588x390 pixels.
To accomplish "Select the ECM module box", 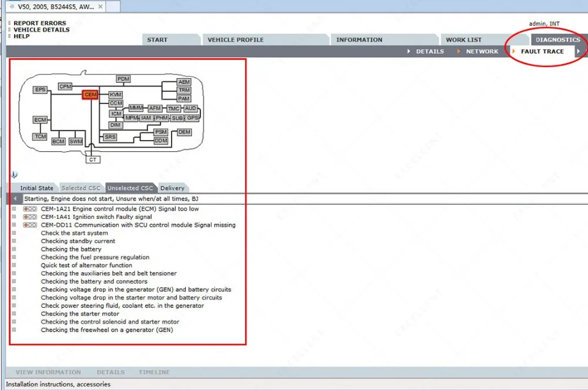I will click(x=40, y=119).
